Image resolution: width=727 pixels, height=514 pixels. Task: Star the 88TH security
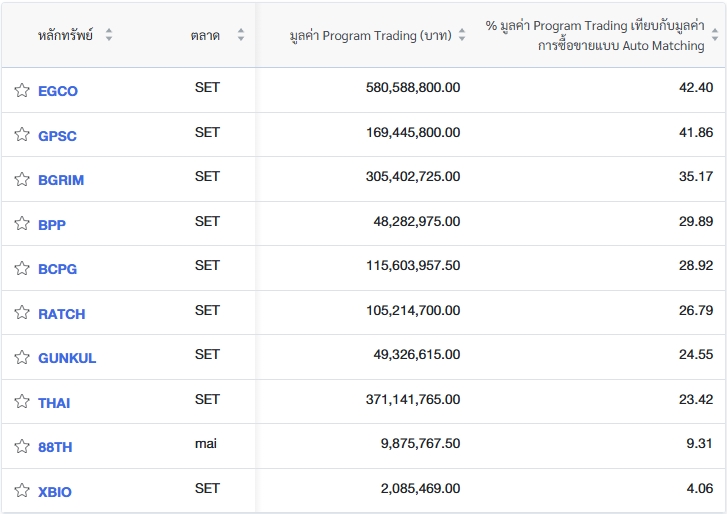[22, 446]
